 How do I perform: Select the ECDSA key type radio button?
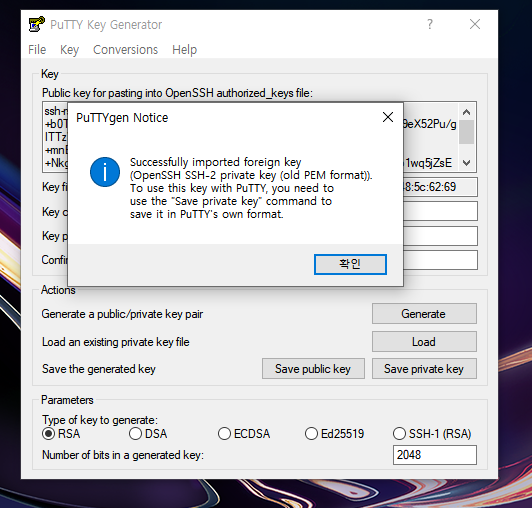(224, 433)
